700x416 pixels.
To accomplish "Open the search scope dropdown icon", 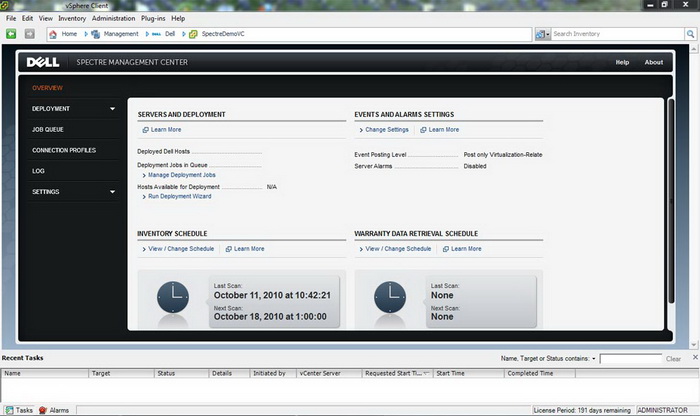I will point(542,34).
